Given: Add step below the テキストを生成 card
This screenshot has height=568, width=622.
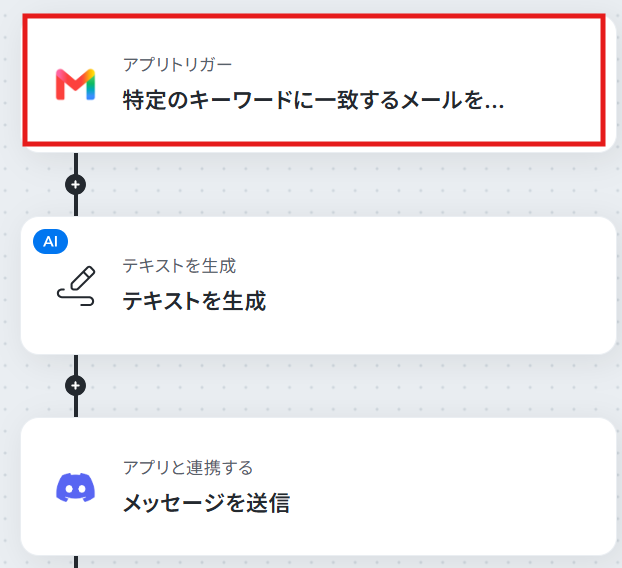Looking at the screenshot, I should 75,386.
